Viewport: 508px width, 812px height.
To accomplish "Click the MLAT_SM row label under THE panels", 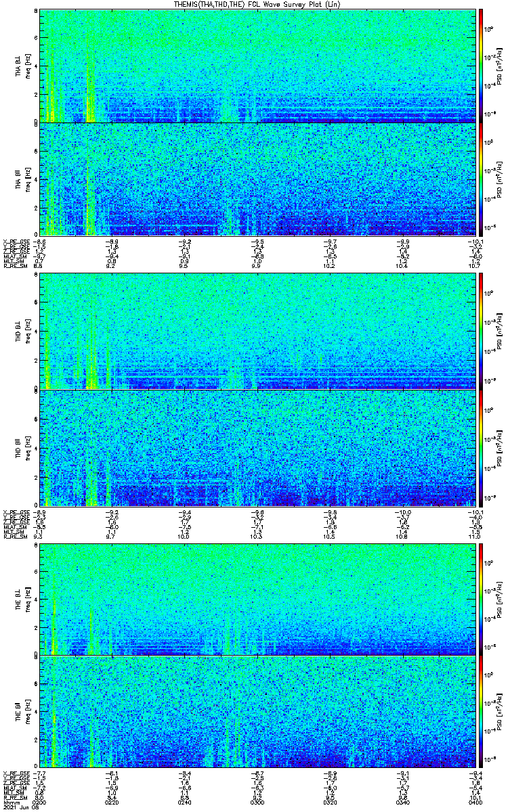I will coord(14,788).
